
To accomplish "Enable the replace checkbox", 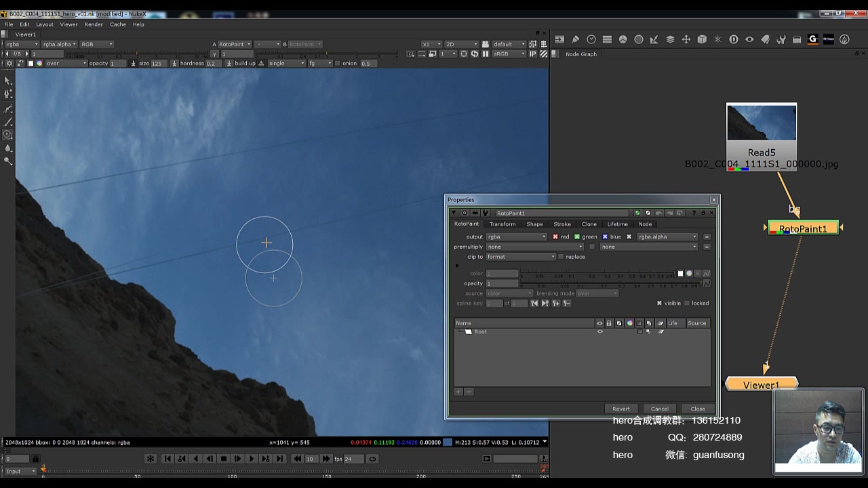I will [561, 257].
